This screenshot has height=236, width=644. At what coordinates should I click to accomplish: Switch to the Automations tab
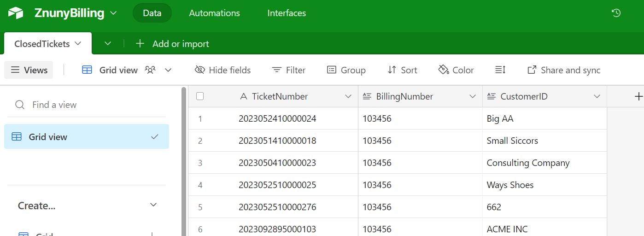pos(214,13)
